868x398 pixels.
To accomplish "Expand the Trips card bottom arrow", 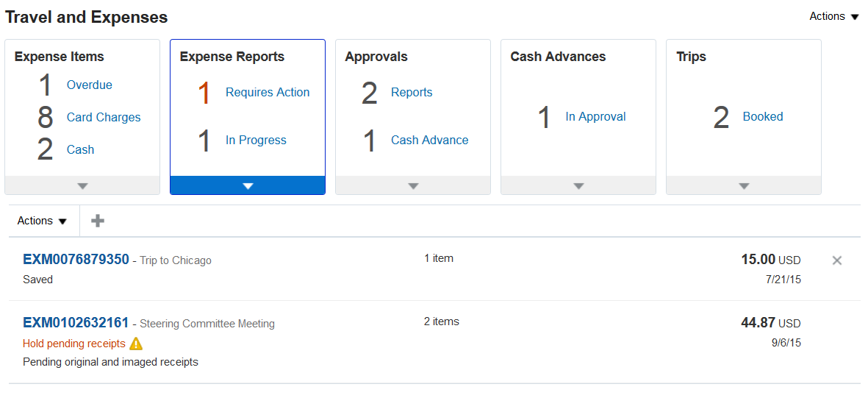I will pyautogui.click(x=744, y=186).
